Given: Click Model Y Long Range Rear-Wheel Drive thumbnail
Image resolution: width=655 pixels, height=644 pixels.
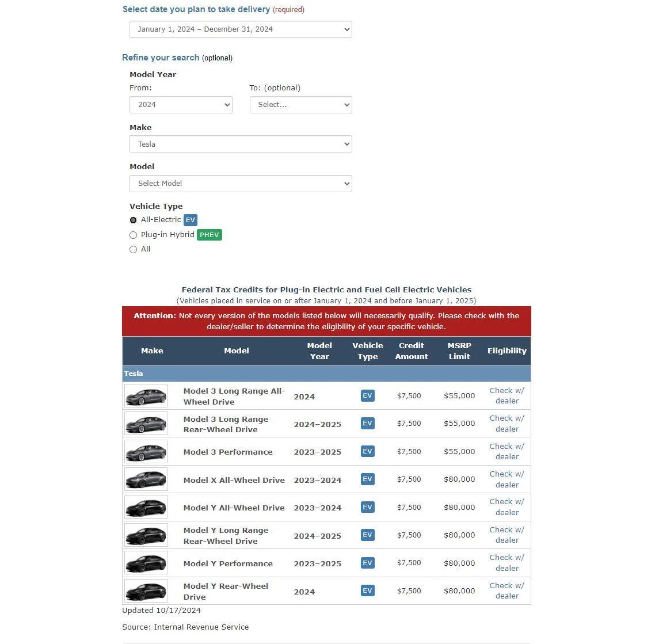Looking at the screenshot, I should pos(146,535).
